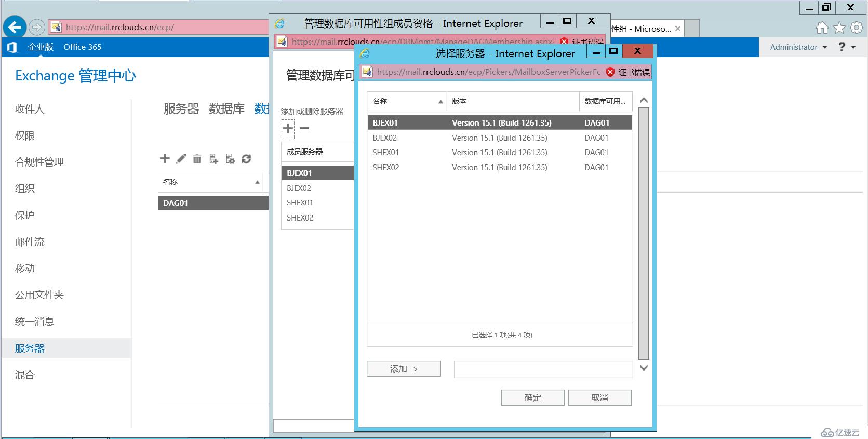Open 合规性管理 in left navigation

point(39,162)
